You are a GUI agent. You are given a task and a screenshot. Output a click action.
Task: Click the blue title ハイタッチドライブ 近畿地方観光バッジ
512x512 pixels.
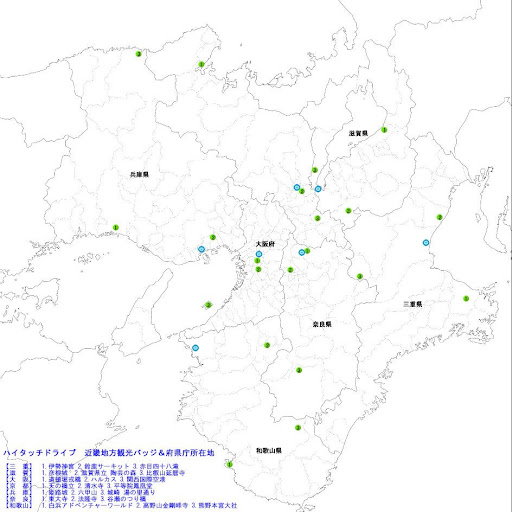[109, 453]
